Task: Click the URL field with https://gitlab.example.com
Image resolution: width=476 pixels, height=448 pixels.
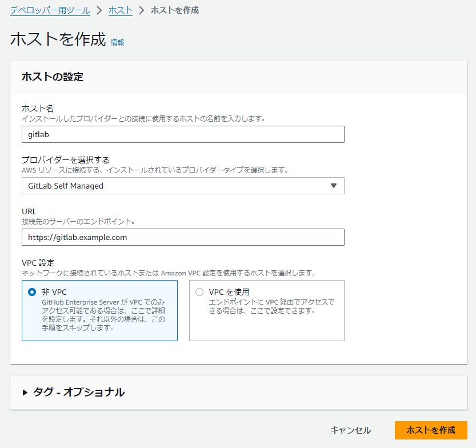Action: [x=183, y=237]
